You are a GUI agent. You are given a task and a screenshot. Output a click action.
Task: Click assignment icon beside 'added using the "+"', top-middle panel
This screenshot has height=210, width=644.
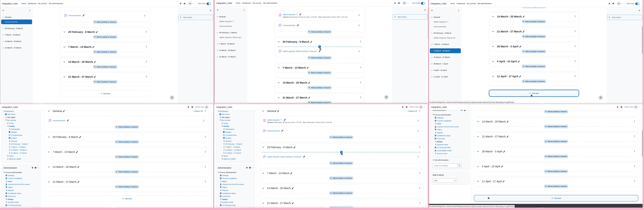(280, 15)
